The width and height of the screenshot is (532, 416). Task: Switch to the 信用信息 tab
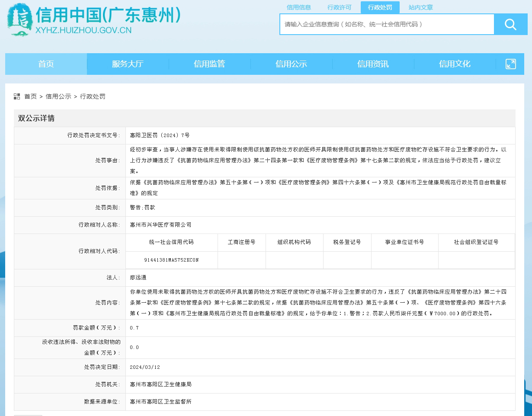(x=299, y=7)
